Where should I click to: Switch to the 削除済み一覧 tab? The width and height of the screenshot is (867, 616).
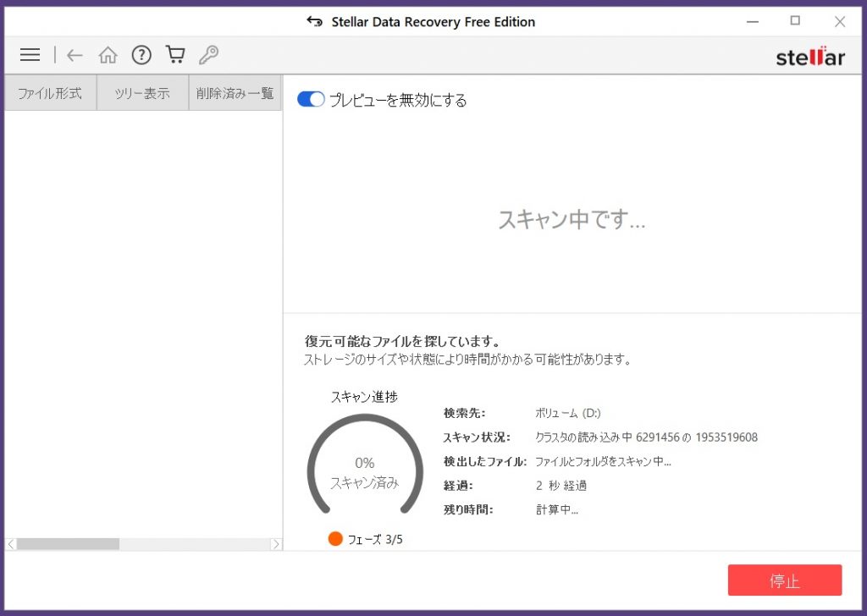(x=235, y=93)
